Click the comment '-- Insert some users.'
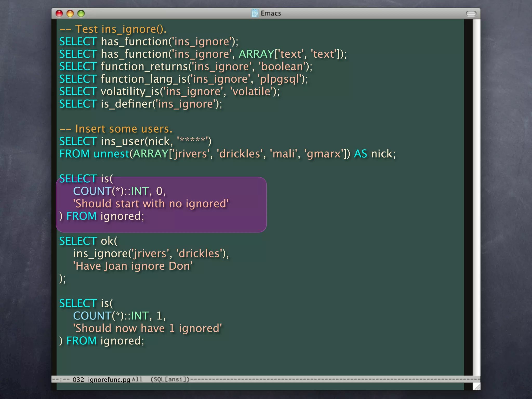Screen dimensions: 532x399 [116, 129]
